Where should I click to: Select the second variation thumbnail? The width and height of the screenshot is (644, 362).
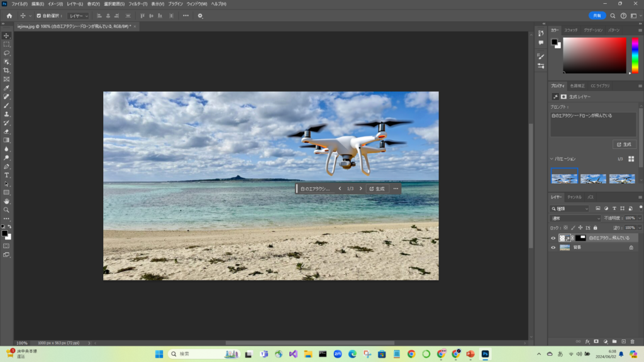(x=592, y=178)
